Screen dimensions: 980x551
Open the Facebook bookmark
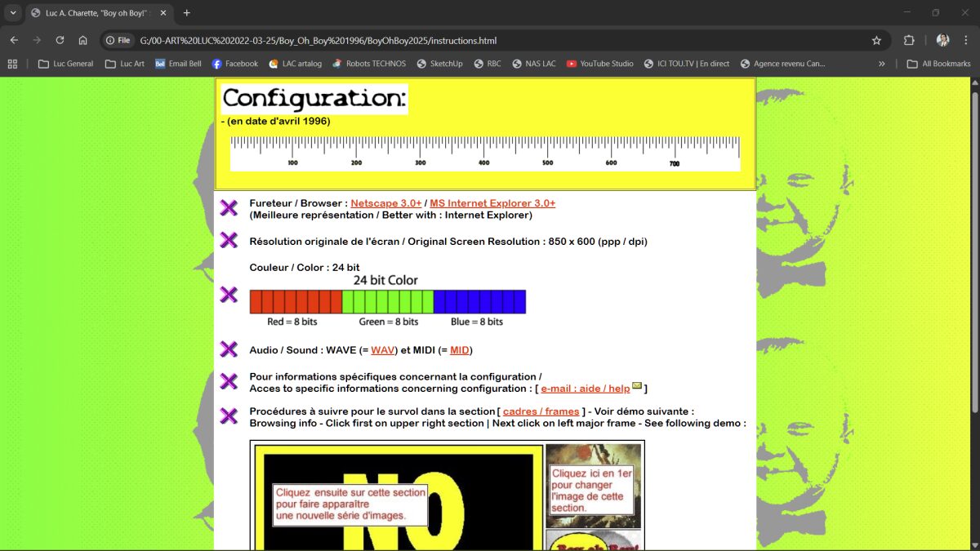point(235,63)
